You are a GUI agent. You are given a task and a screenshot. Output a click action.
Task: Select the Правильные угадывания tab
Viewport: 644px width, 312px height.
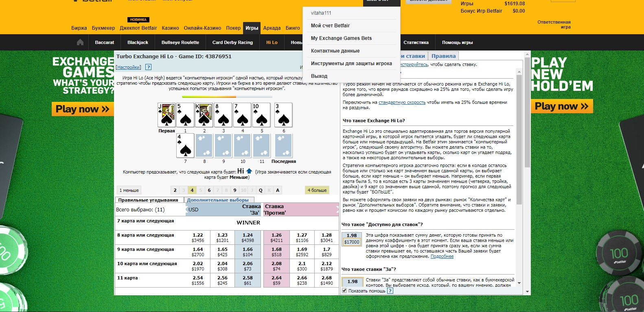pyautogui.click(x=148, y=200)
